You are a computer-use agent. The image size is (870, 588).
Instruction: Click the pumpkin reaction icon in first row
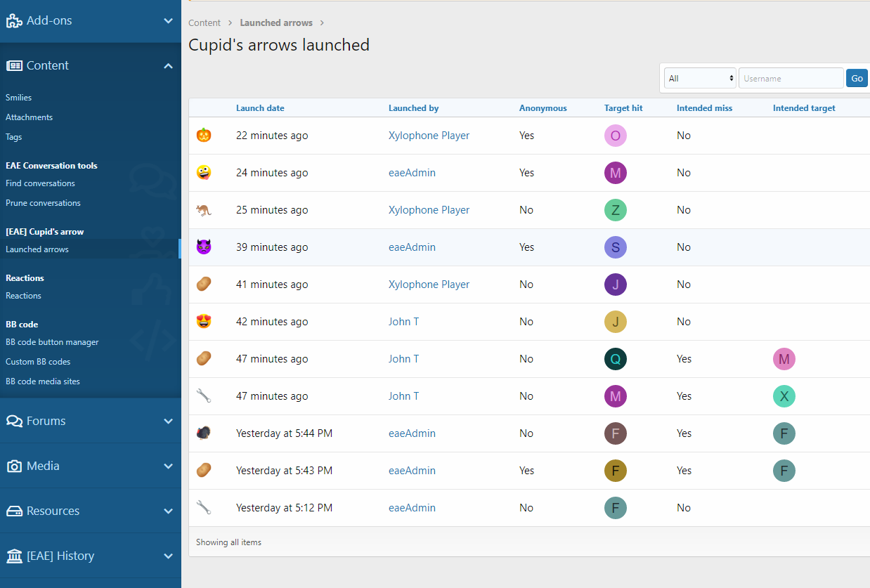point(204,136)
